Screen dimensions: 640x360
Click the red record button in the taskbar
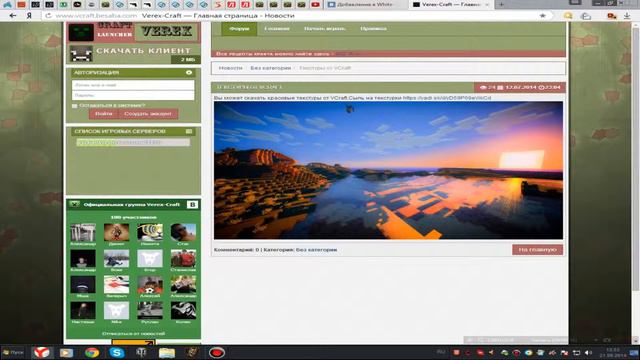click(x=217, y=352)
